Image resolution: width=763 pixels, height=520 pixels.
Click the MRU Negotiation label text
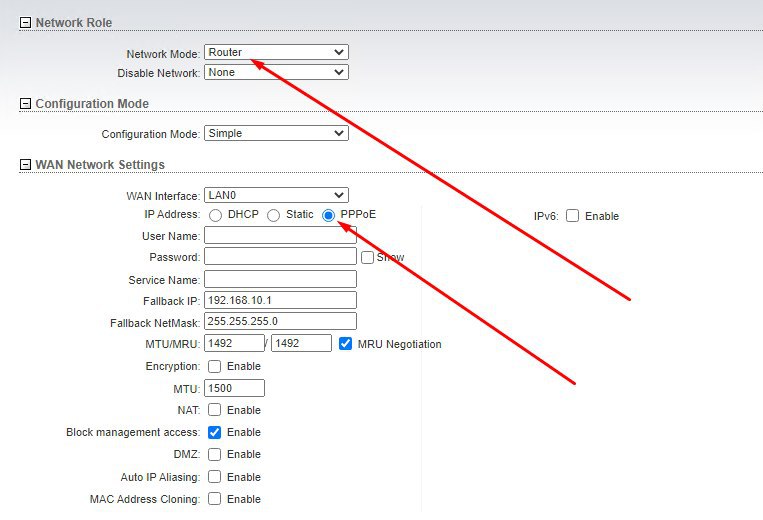pyautogui.click(x=400, y=344)
